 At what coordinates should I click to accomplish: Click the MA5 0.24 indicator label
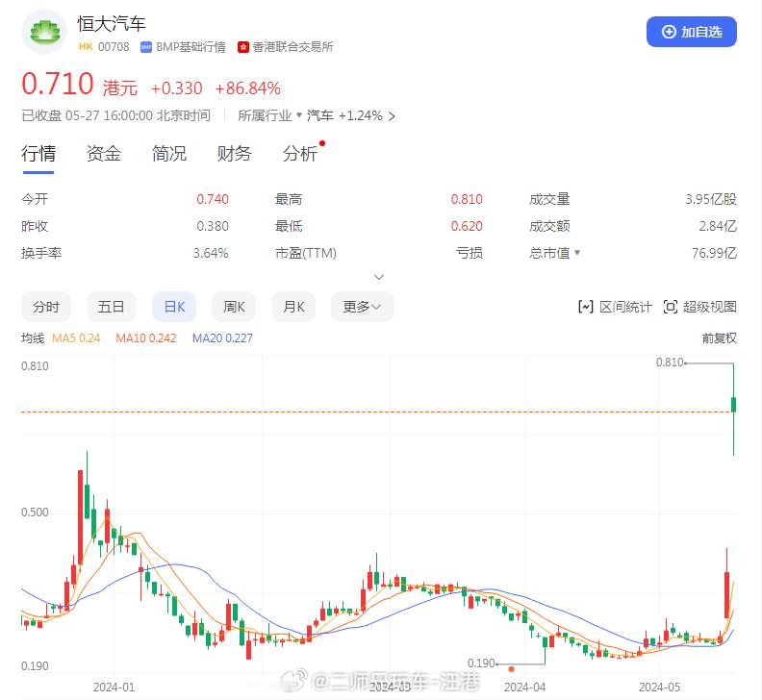pos(76,338)
